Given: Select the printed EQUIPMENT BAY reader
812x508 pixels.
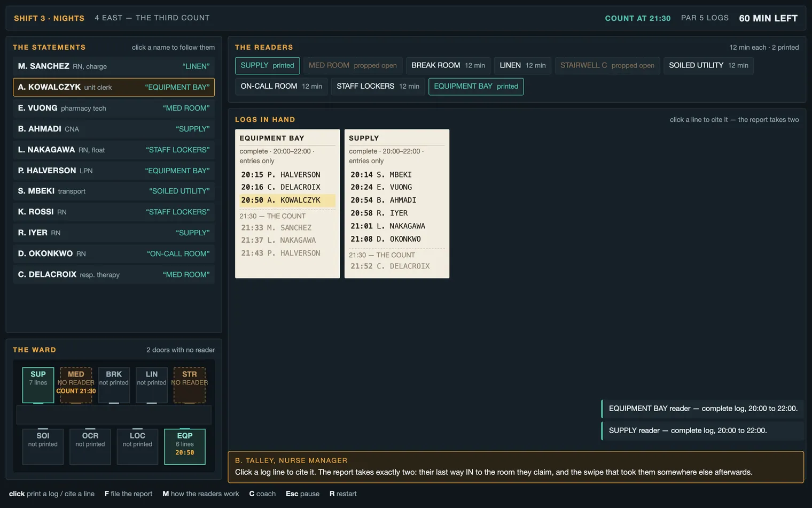Looking at the screenshot, I should click(x=476, y=86).
